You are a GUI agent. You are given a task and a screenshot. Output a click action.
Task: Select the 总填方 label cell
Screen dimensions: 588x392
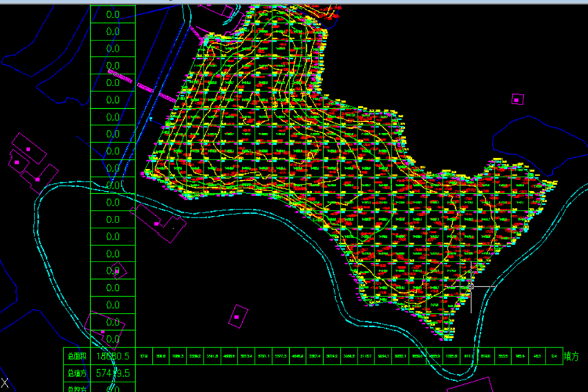point(76,373)
